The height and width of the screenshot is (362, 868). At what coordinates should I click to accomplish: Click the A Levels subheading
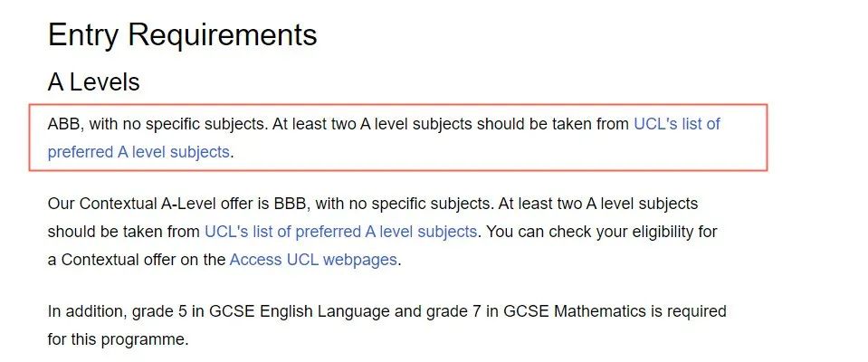point(93,82)
